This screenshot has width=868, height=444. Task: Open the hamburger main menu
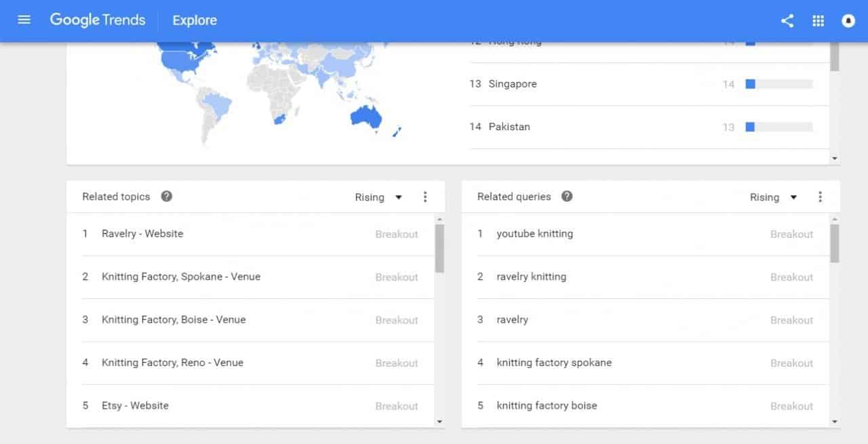pos(24,20)
